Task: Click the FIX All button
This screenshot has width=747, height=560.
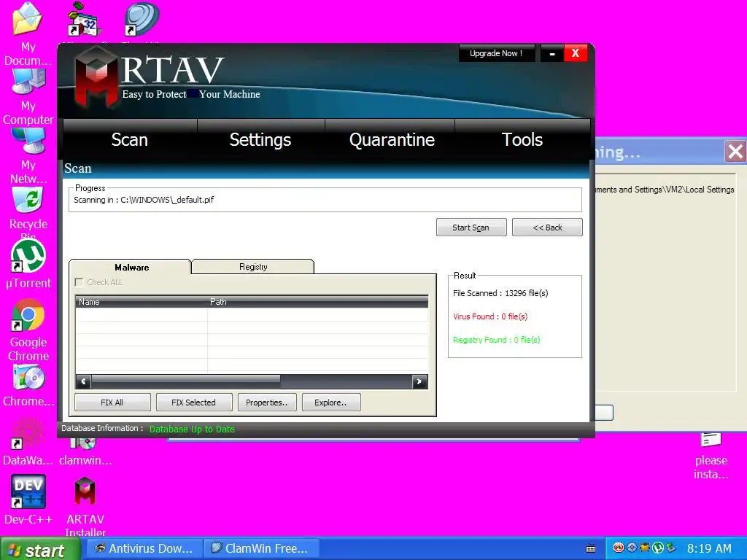Action: point(112,402)
